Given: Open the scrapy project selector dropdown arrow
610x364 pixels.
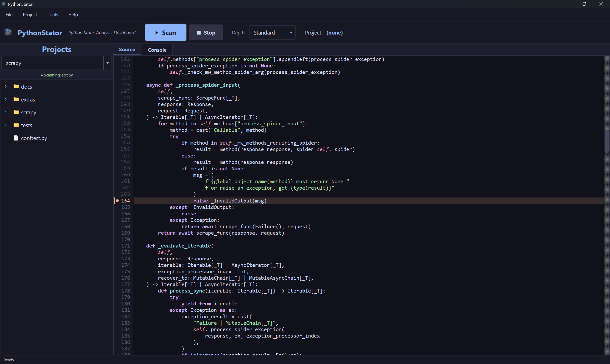Looking at the screenshot, I should click(x=107, y=63).
